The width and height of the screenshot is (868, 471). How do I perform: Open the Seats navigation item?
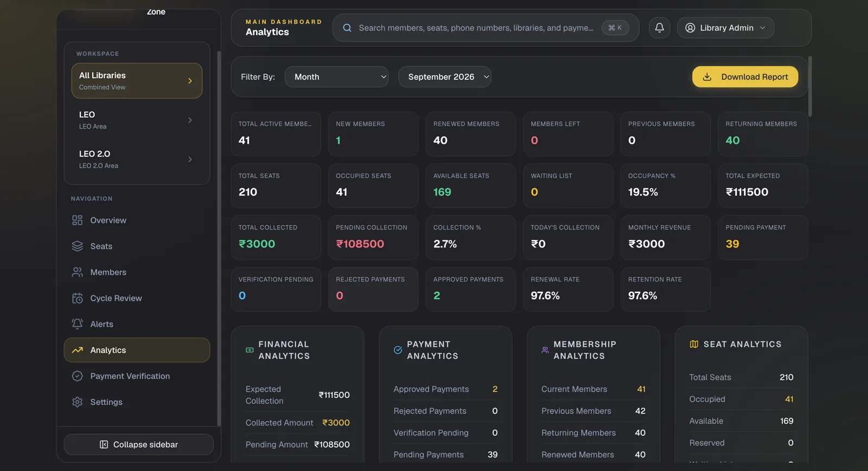click(x=137, y=246)
